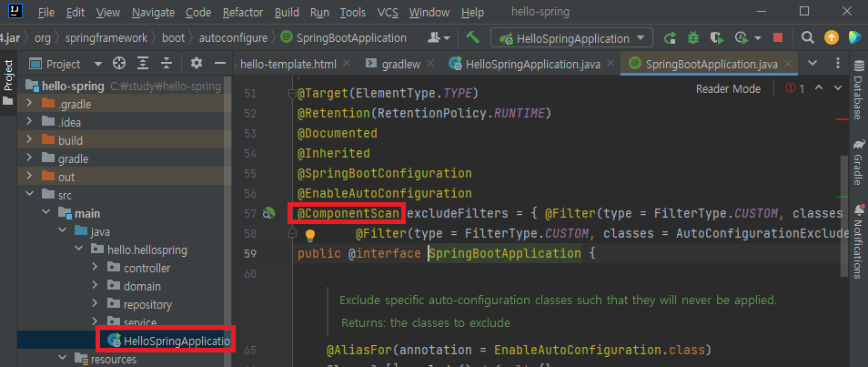Open the profiler options dropdown arrow

tap(758, 38)
